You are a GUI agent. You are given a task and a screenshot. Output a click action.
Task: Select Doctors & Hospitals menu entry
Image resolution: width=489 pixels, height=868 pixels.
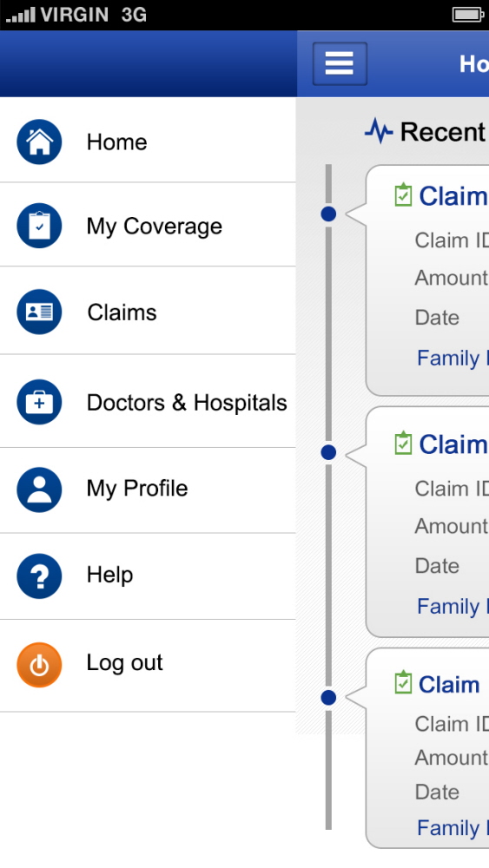point(148,401)
